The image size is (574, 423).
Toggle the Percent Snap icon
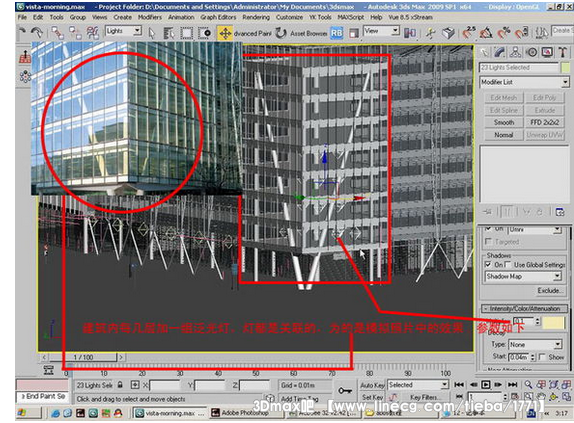coord(504,33)
